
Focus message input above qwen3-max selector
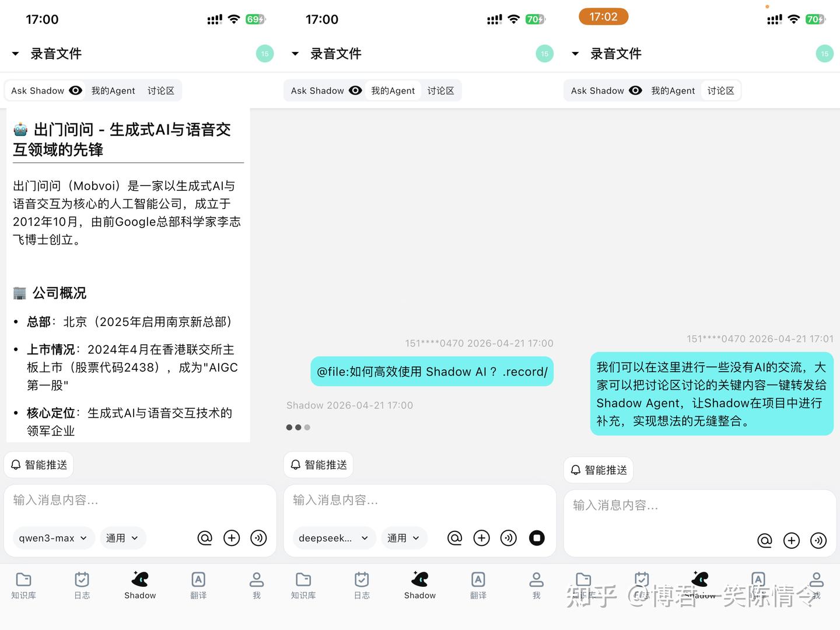tap(140, 501)
